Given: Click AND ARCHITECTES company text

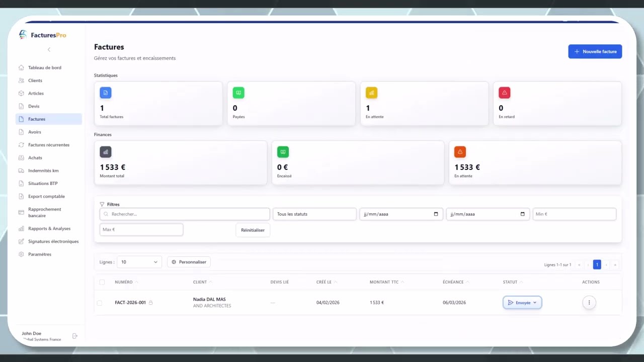Looking at the screenshot, I should coord(212,306).
